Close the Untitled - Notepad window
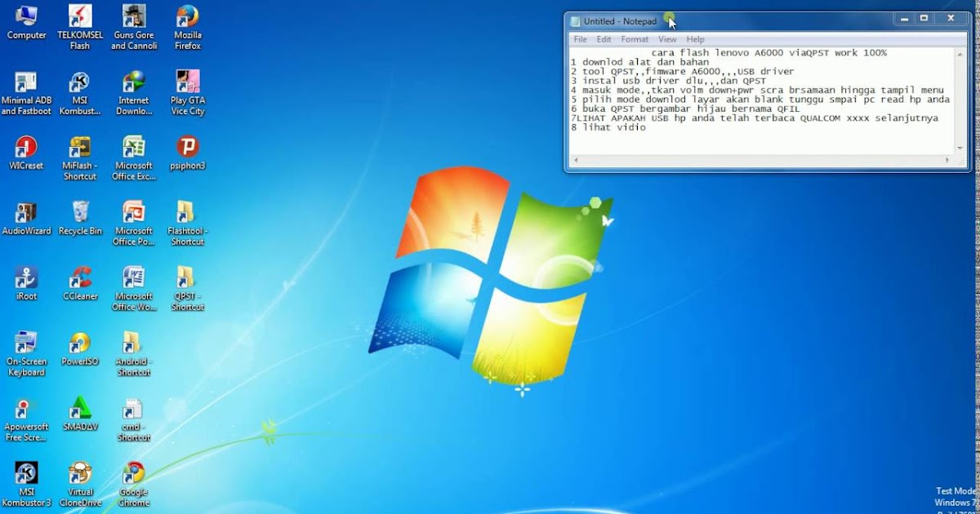 (951, 19)
